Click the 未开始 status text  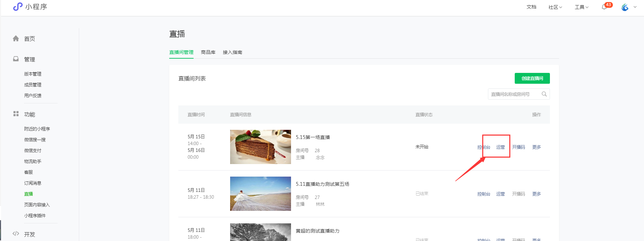pyautogui.click(x=422, y=147)
